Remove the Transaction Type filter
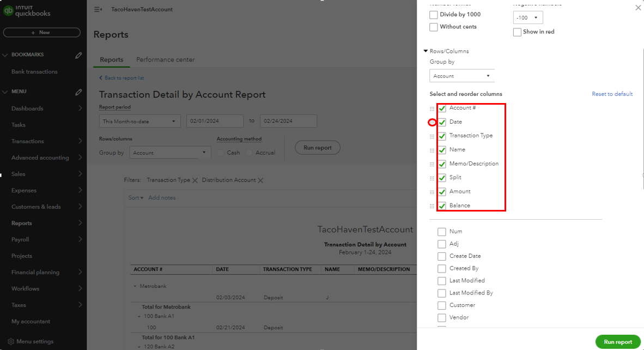This screenshot has width=644, height=350. tap(195, 180)
